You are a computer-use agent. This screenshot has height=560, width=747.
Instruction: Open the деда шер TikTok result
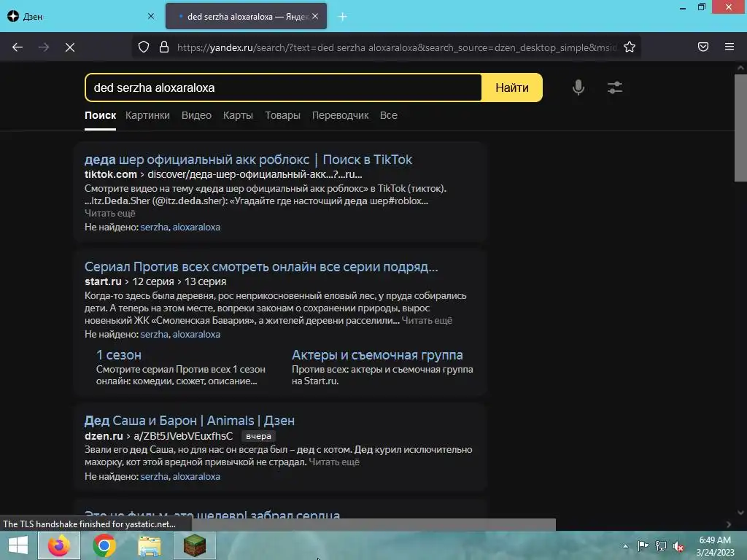click(x=248, y=160)
